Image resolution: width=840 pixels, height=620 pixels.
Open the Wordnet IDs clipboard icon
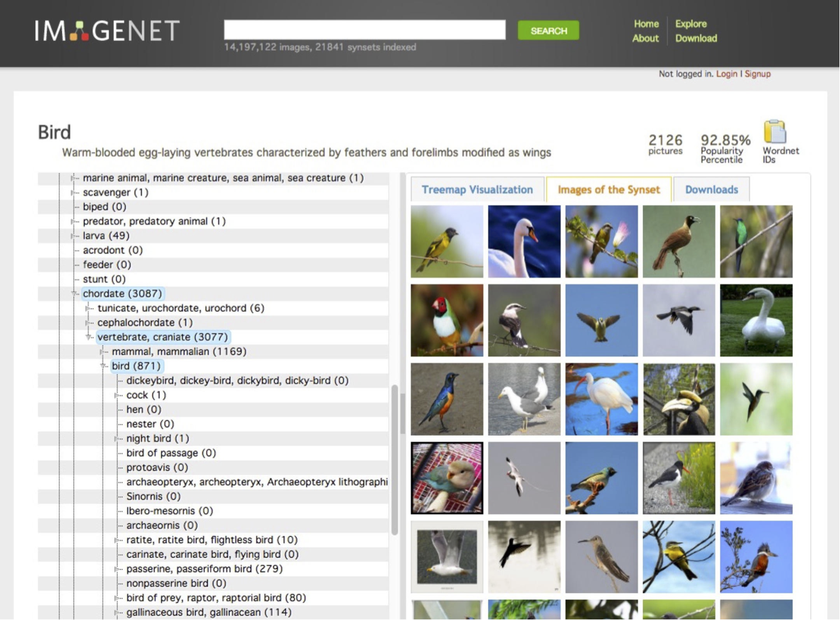click(775, 133)
